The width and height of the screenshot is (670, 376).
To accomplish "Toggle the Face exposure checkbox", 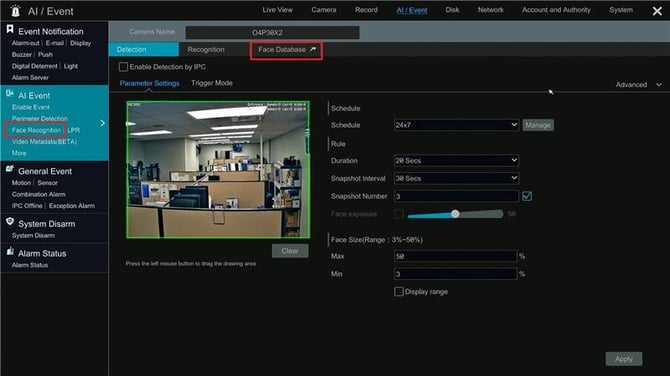I will 399,214.
